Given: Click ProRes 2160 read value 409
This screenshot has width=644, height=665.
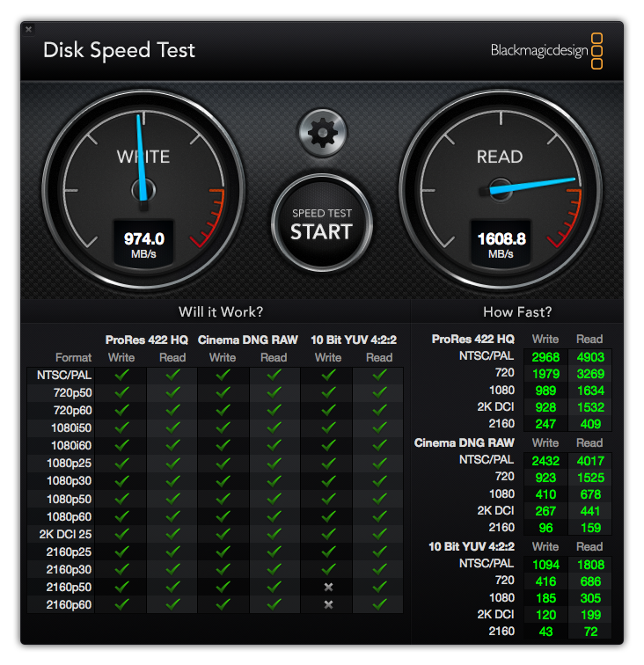Looking at the screenshot, I should pos(590,424).
